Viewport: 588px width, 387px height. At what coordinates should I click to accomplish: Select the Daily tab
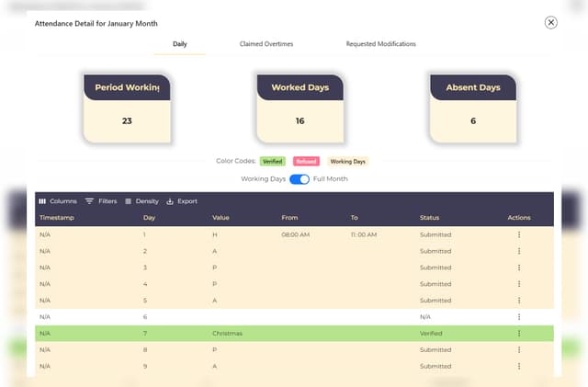(x=180, y=44)
